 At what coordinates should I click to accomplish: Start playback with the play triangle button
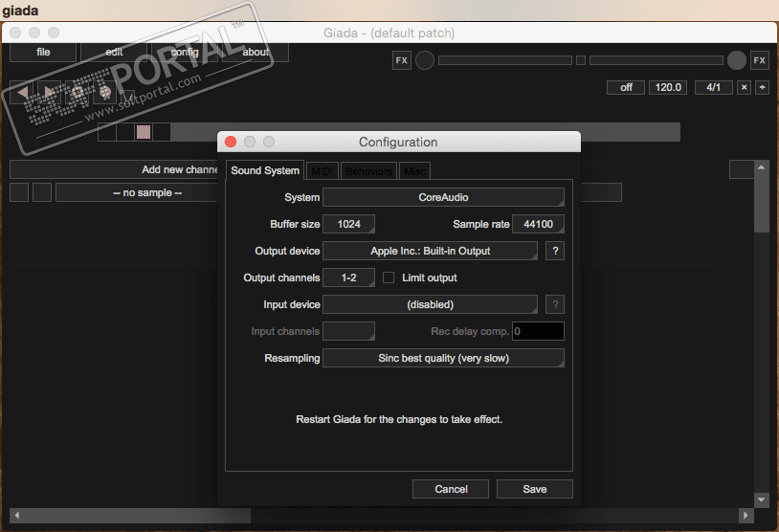click(49, 92)
